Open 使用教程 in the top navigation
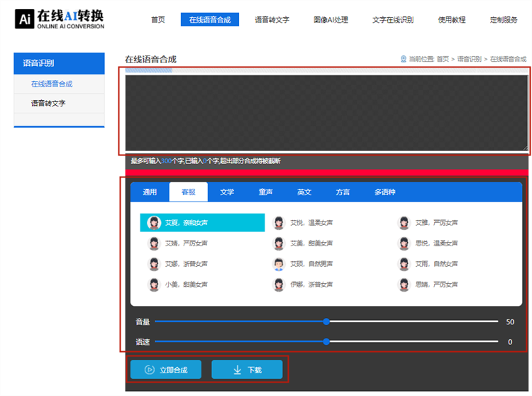Viewport: 532px width, 396px height. click(x=452, y=20)
